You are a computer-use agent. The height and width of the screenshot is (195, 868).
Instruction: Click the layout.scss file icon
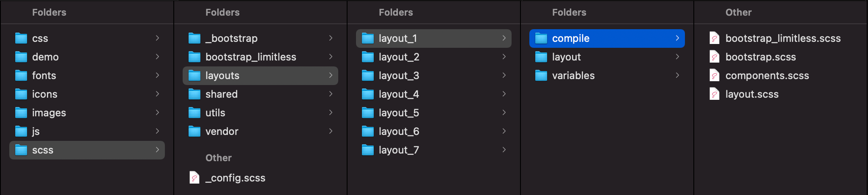715,94
